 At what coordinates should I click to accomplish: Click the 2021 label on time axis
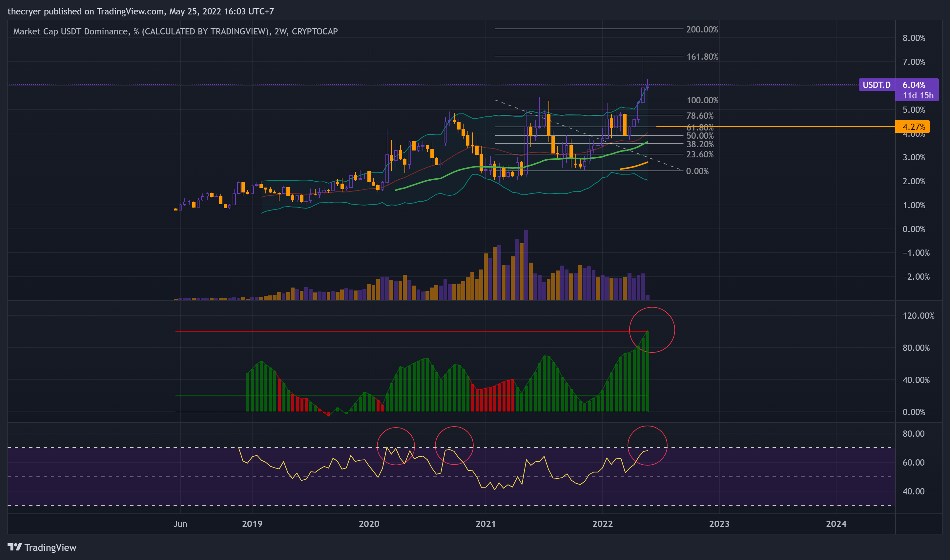[485, 524]
